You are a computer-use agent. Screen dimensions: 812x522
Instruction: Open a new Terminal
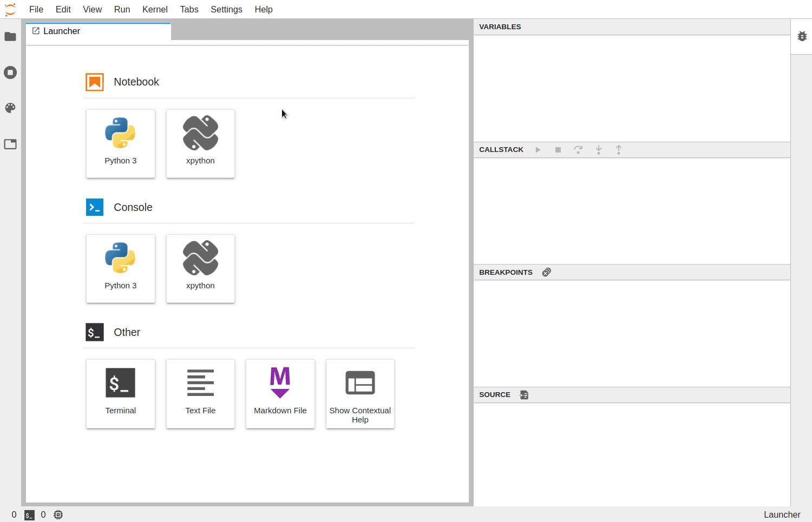coord(120,394)
